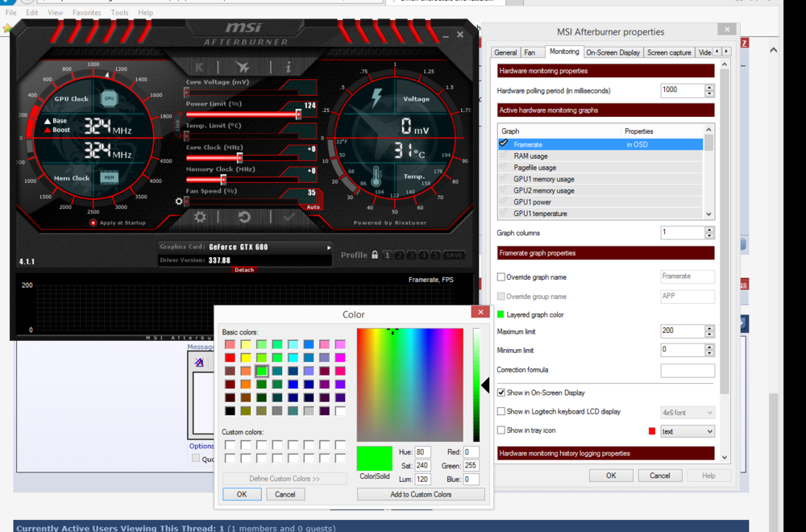Toggle Apply at Startup option
Image resolution: width=806 pixels, height=532 pixels.
[93, 222]
